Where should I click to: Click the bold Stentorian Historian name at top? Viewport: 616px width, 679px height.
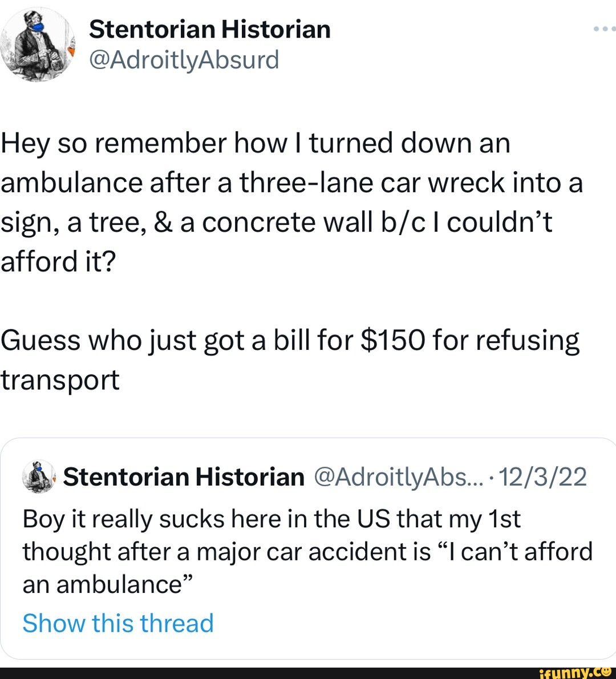click(209, 29)
